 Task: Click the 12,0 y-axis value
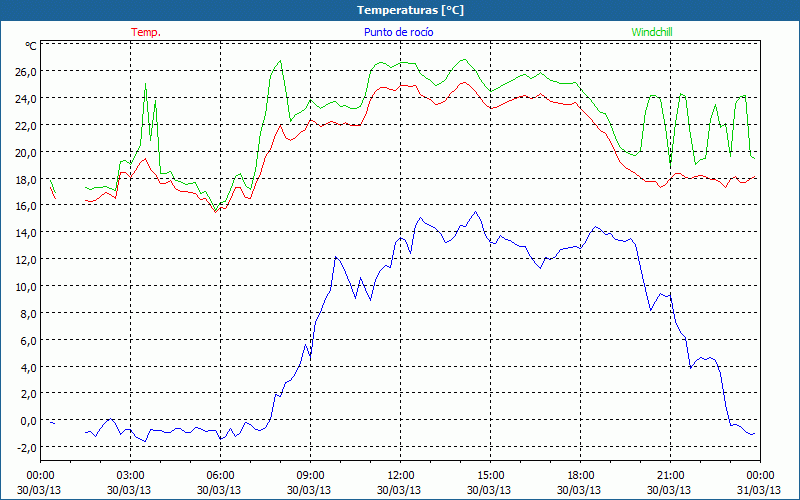point(26,260)
